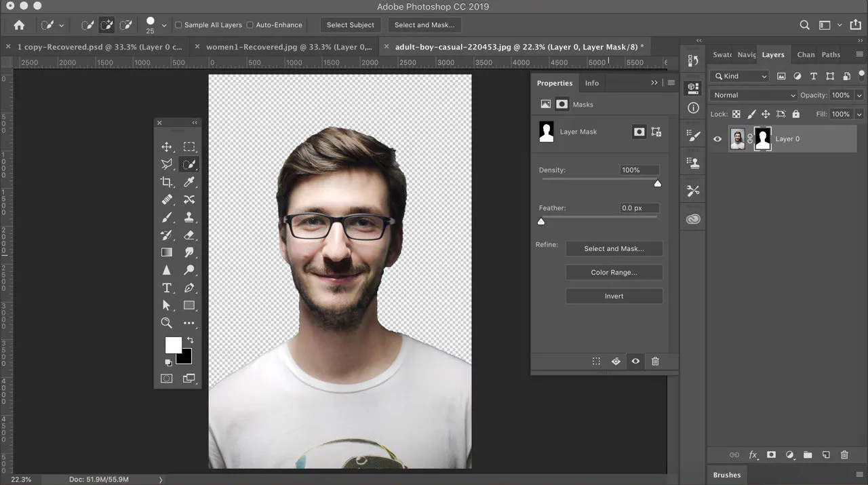The image size is (868, 485).
Task: Delete the mask with the Properties trash icon
Action: (x=655, y=362)
